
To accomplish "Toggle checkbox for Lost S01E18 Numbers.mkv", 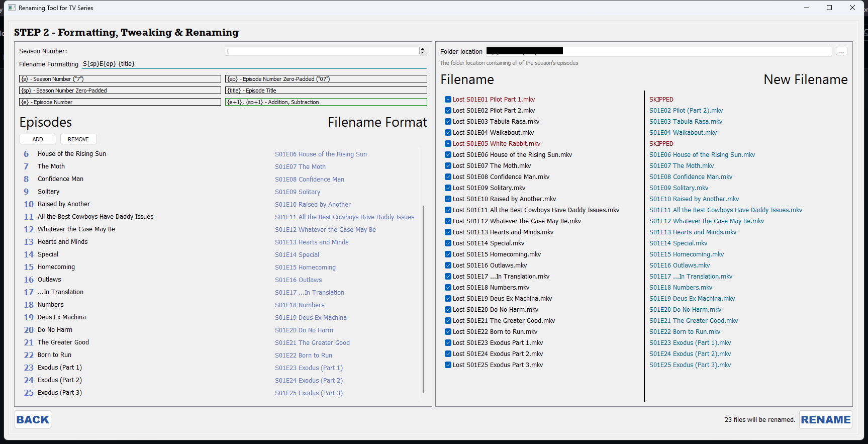I will [x=448, y=288].
